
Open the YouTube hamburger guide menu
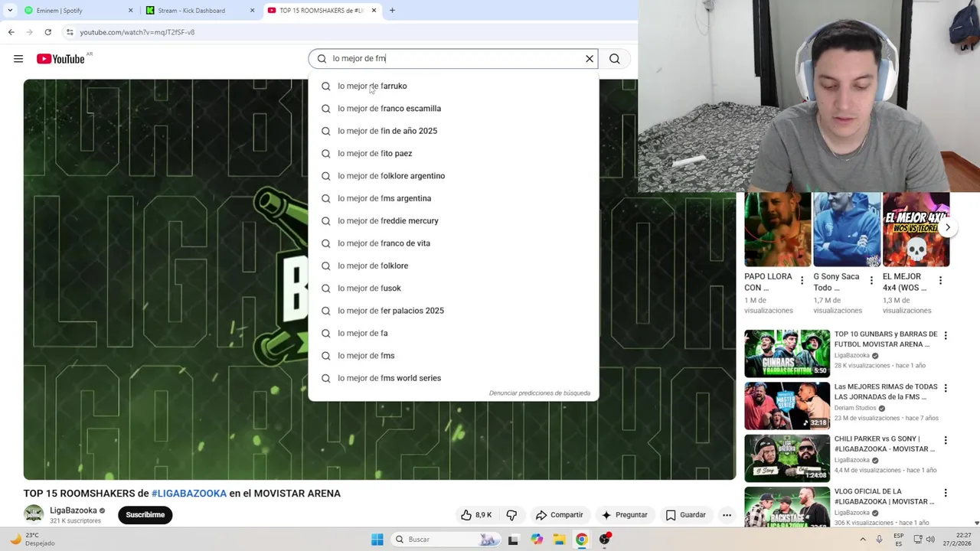coord(18,59)
